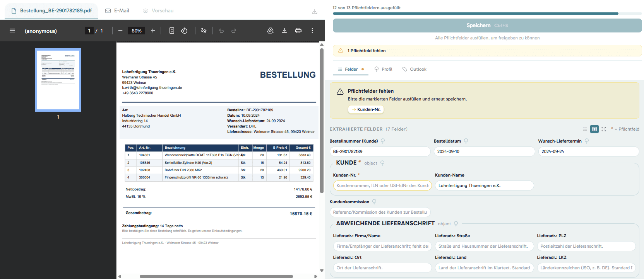Switch extracted fields to grid view

click(x=594, y=129)
